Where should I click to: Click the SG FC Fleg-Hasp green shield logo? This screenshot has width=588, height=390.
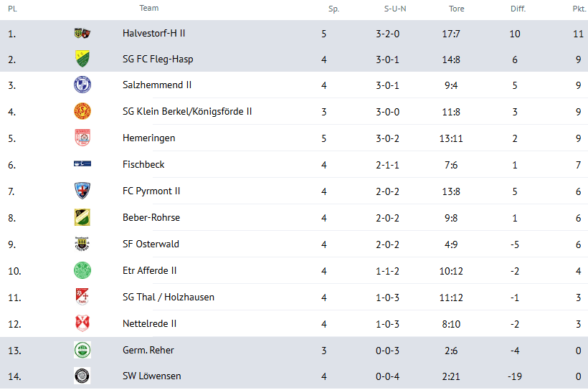click(82, 59)
